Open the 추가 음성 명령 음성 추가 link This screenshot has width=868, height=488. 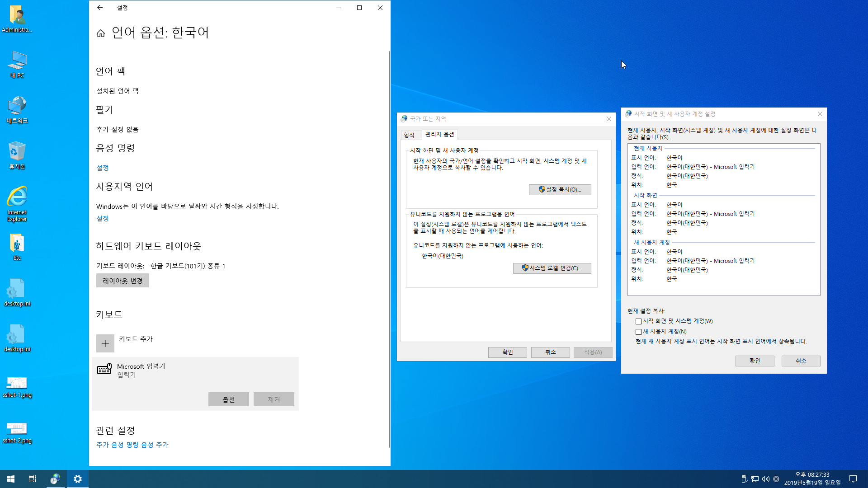pyautogui.click(x=132, y=445)
